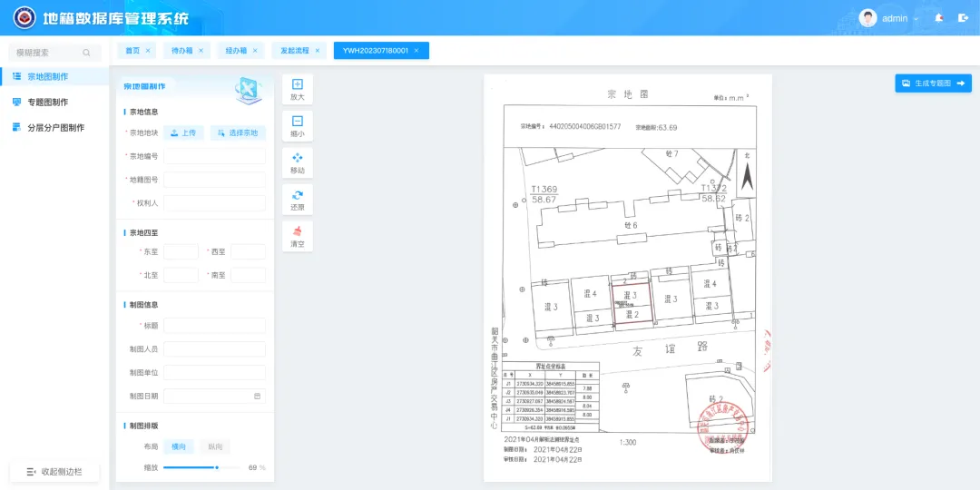The height and width of the screenshot is (490, 980).
Task: Click the 放大 zoom-in tool
Action: pyautogui.click(x=297, y=89)
